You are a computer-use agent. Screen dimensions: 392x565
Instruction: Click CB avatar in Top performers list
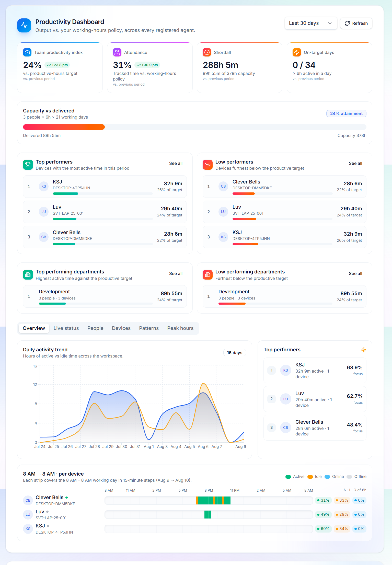(x=44, y=237)
